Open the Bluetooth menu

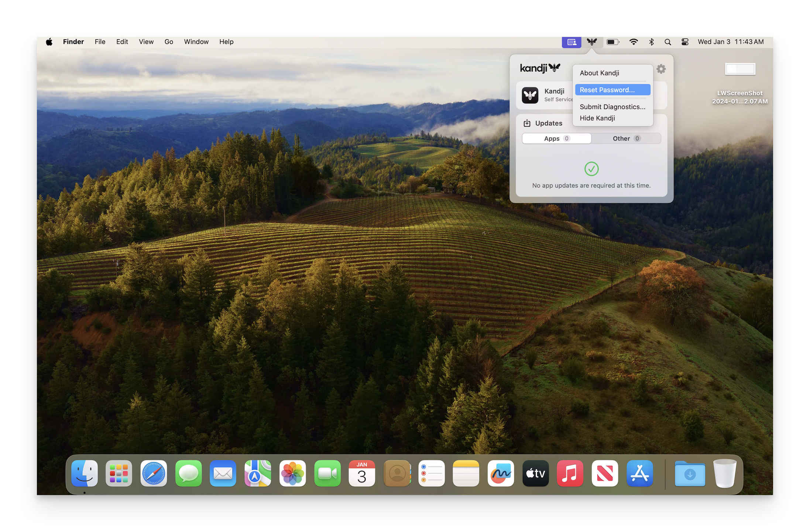[651, 42]
